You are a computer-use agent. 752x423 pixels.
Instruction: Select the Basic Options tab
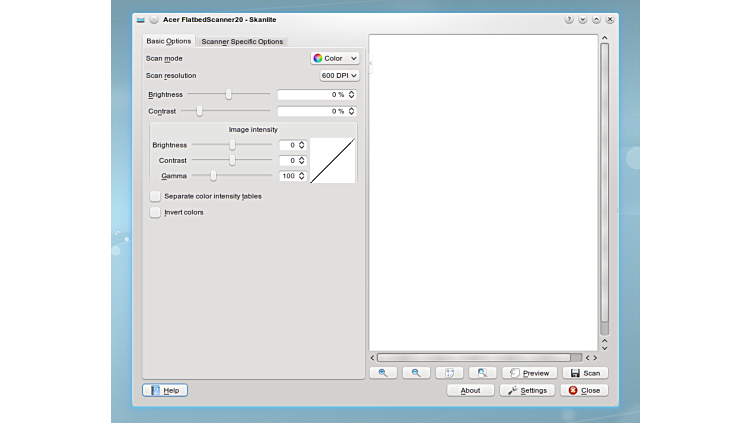pyautogui.click(x=169, y=41)
